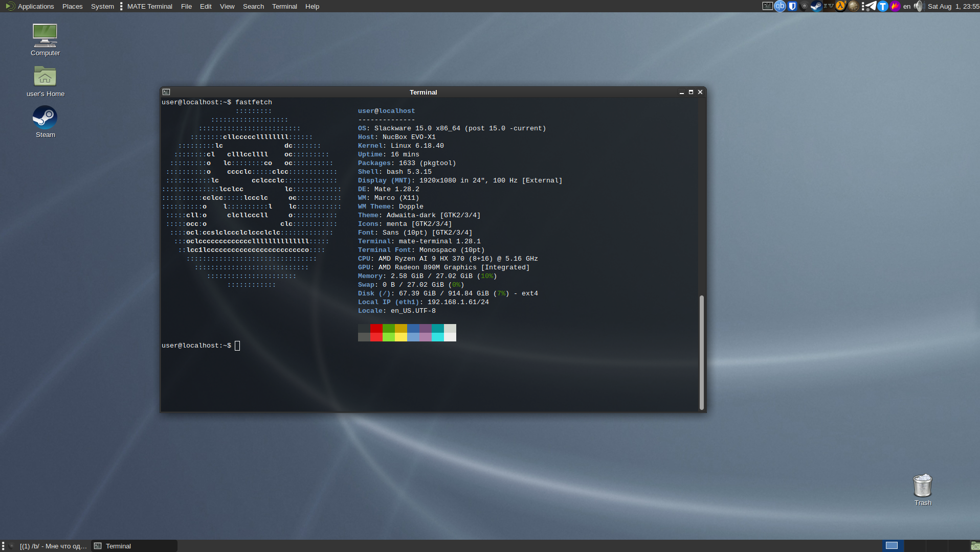Click the clock showing Sat Aug 1, 23:55
Image resolution: width=980 pixels, height=552 pixels.
pyautogui.click(x=953, y=6)
